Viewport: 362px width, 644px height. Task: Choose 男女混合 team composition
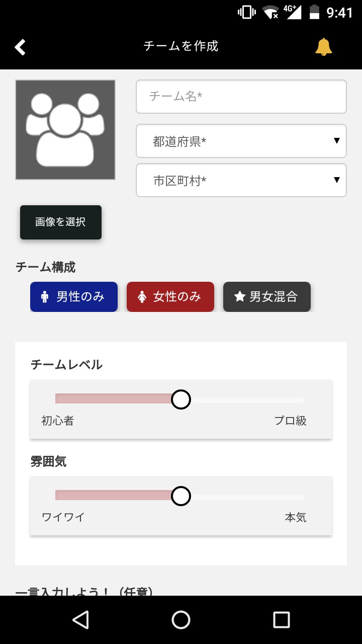pyautogui.click(x=267, y=297)
